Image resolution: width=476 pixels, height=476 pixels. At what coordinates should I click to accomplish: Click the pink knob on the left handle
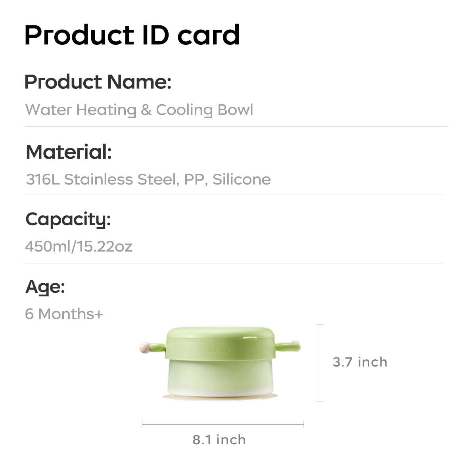click(x=144, y=348)
